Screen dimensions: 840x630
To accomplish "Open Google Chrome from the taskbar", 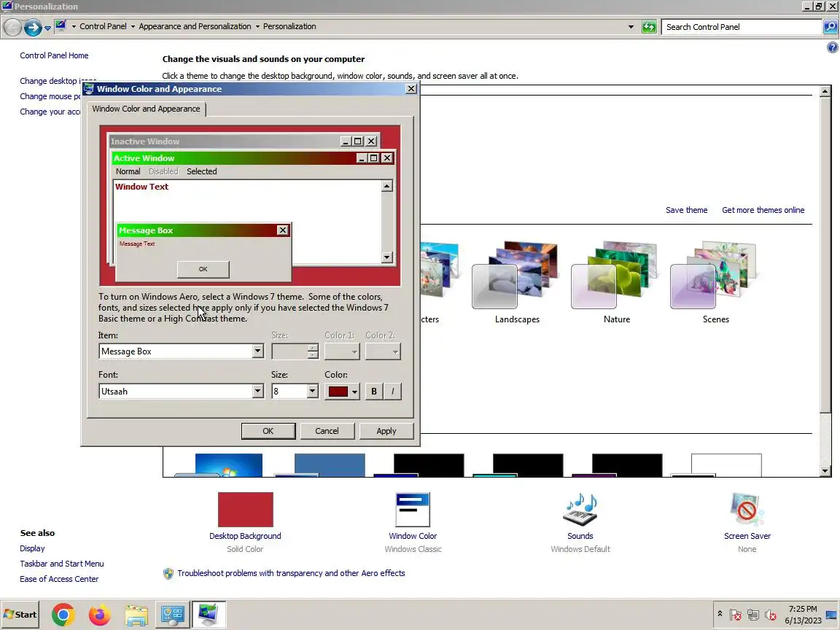I will [63, 615].
